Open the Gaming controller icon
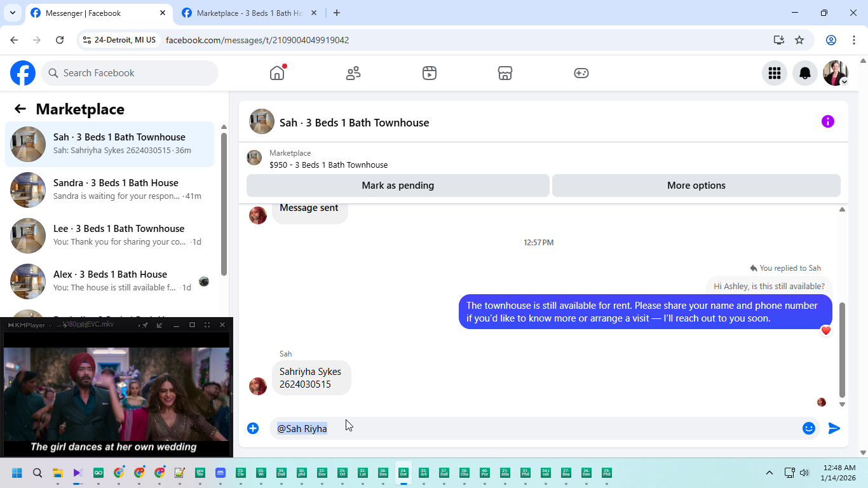The image size is (868, 488). pos(581,73)
